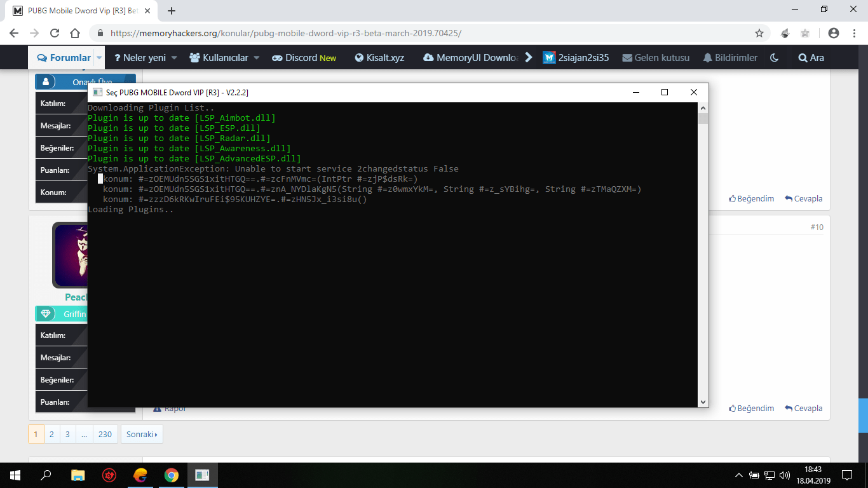Jump to last page 230
The image size is (868, 488).
105,435
